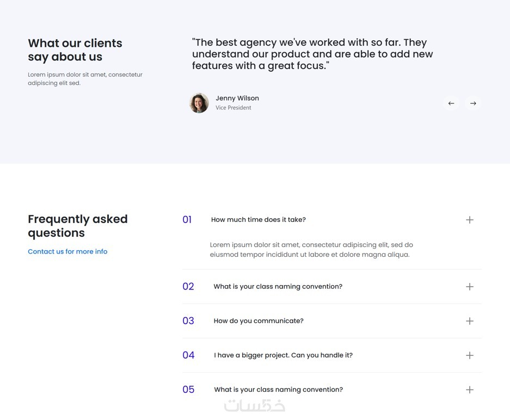Select the FAQ number 03 label
The image size is (510, 420).
(188, 321)
